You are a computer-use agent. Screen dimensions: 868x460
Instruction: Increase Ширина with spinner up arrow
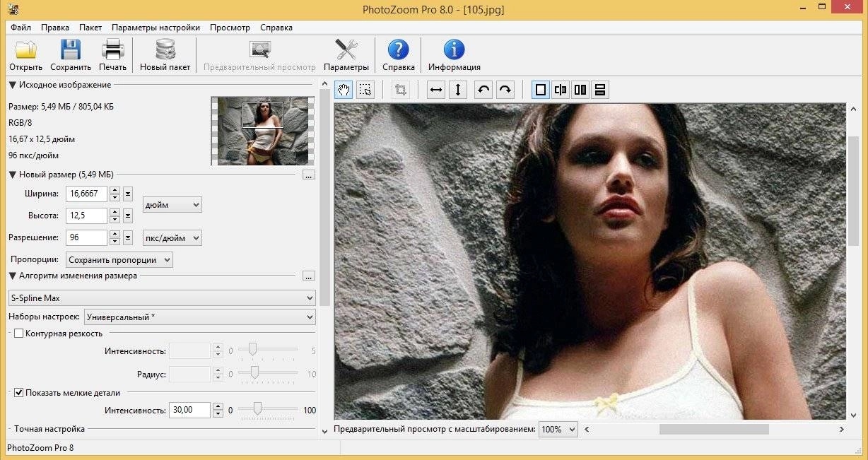pos(115,190)
